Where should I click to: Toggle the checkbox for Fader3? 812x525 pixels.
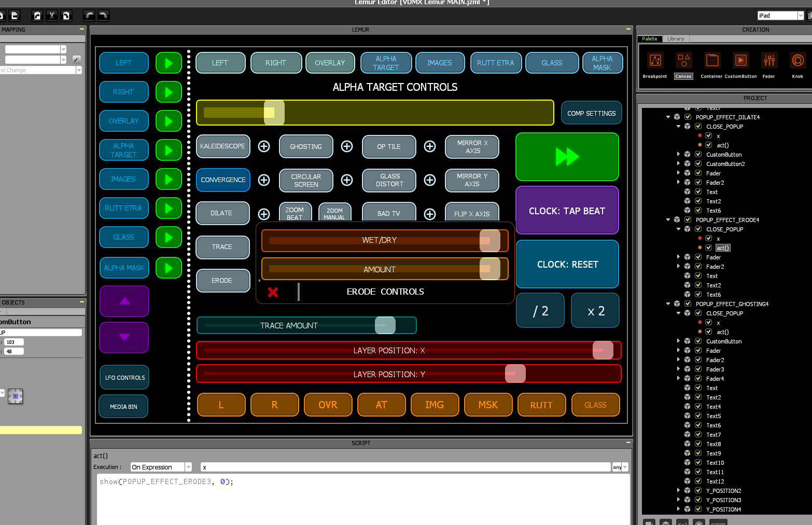[698, 369]
